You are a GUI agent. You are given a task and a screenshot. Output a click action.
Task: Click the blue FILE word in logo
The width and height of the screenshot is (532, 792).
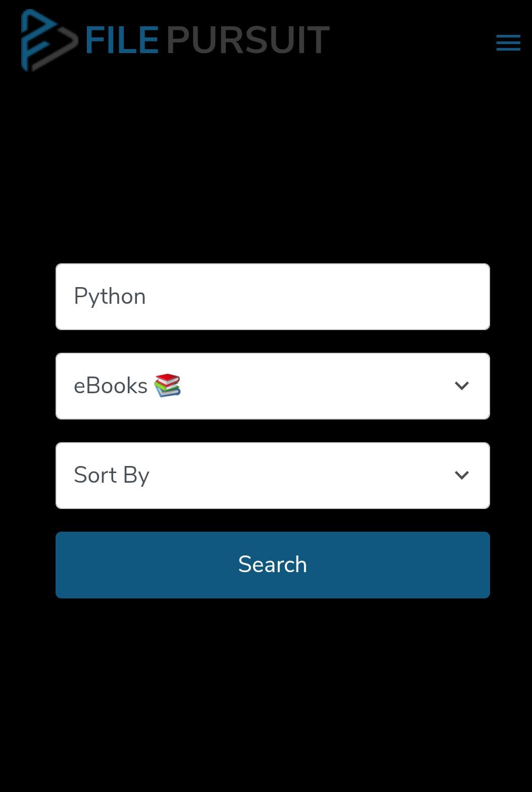coord(122,40)
